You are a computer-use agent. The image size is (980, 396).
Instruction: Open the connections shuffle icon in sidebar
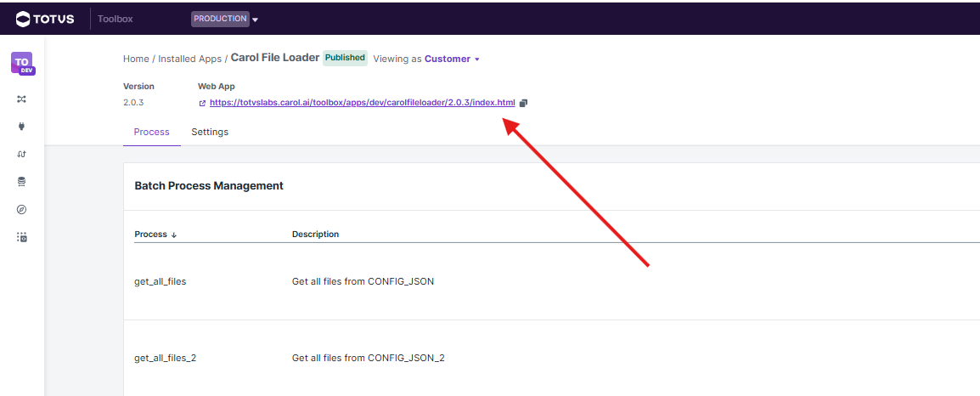22,99
